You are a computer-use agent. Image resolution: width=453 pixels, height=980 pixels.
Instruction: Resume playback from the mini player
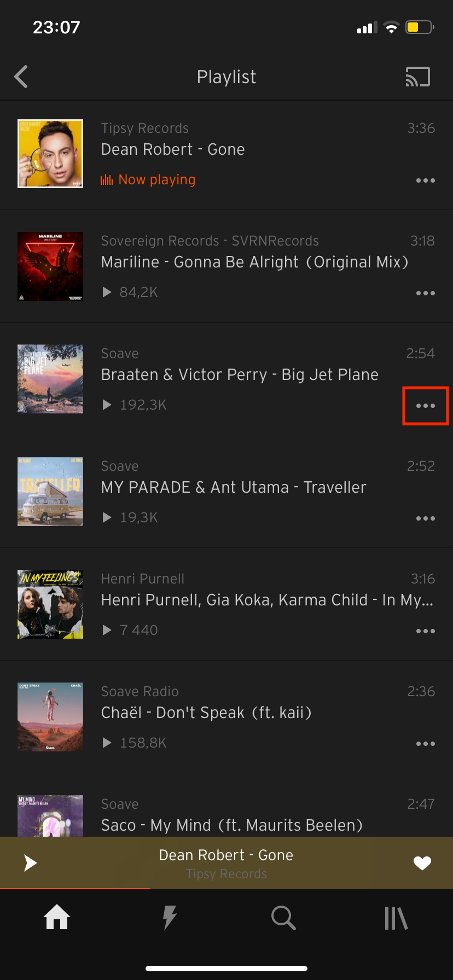[30, 863]
